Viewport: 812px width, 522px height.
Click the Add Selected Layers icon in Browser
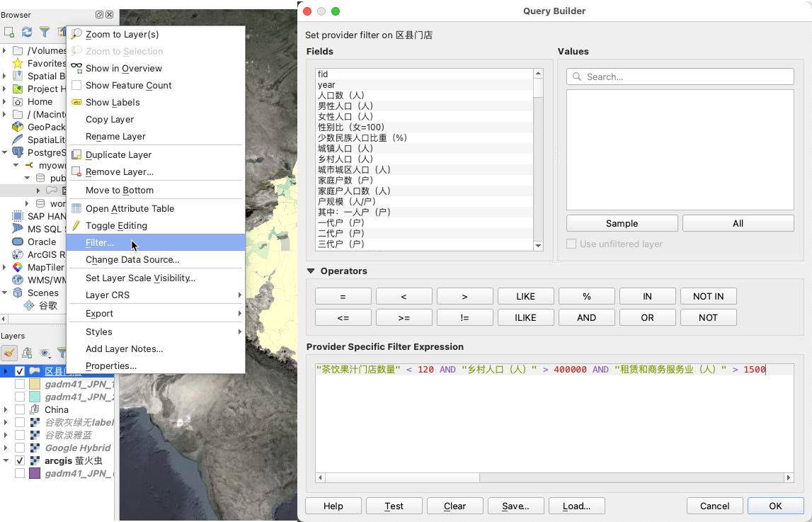pyautogui.click(x=9, y=32)
